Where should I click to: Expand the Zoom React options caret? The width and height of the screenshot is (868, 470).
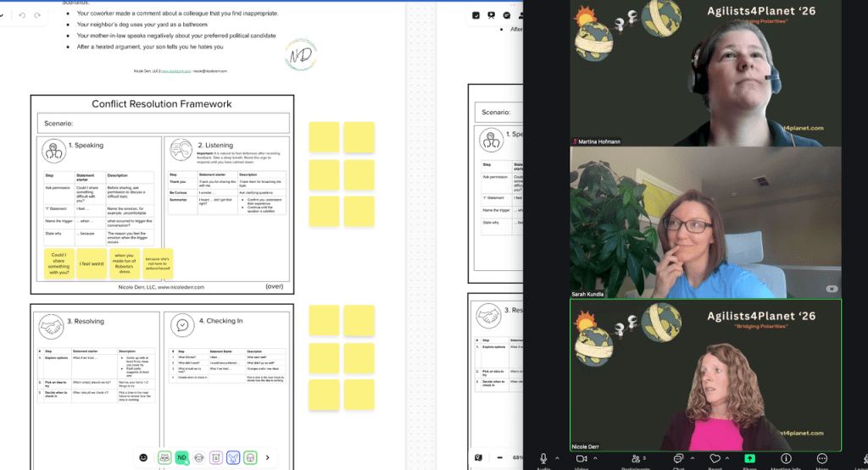point(726,458)
